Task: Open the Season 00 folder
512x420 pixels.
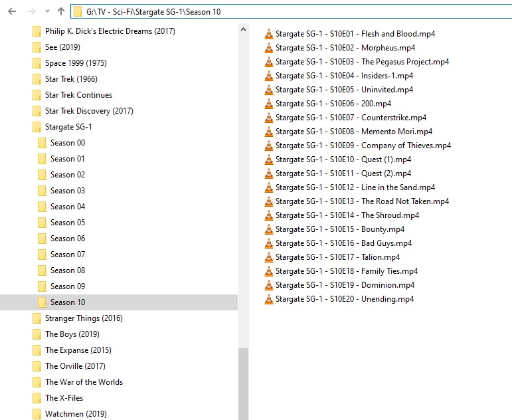Action: tap(61, 143)
